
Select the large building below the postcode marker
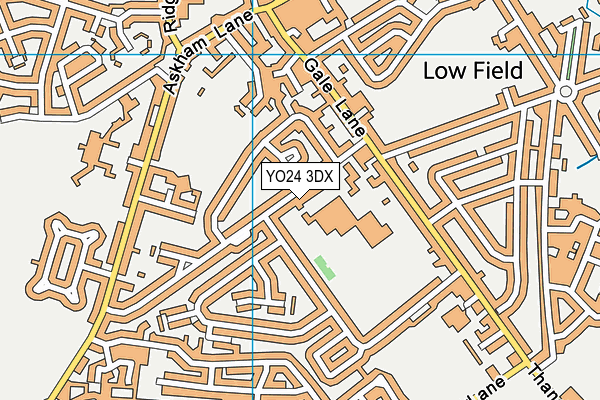pos(347,222)
